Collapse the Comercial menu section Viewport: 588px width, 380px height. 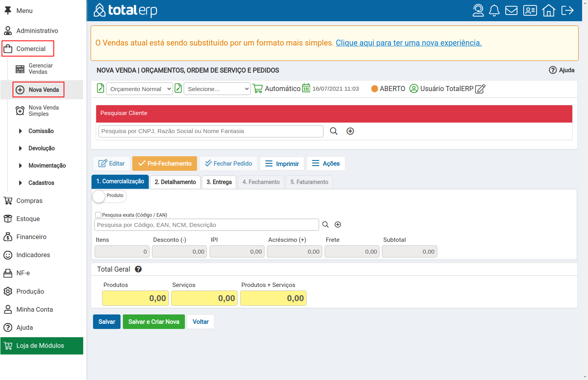coord(28,49)
